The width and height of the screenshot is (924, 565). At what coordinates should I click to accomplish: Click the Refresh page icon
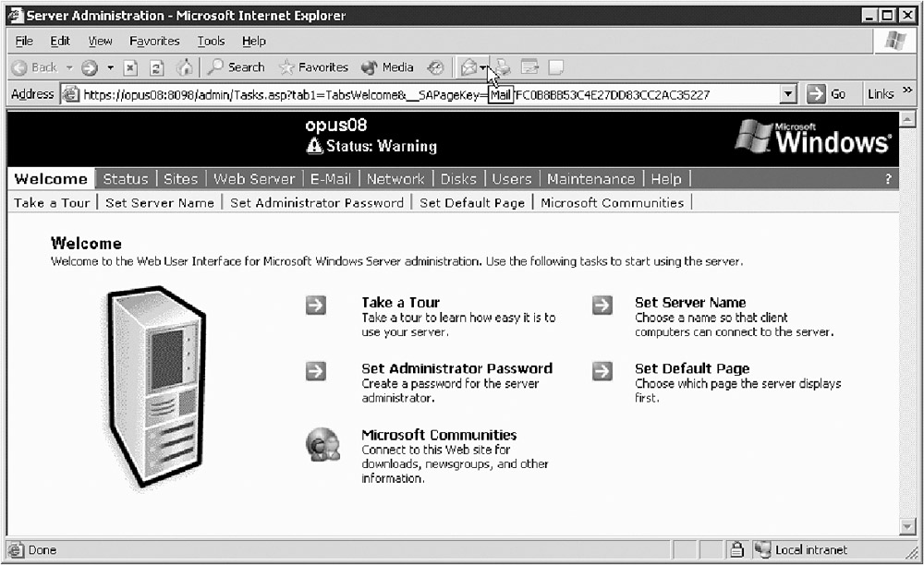tap(157, 67)
